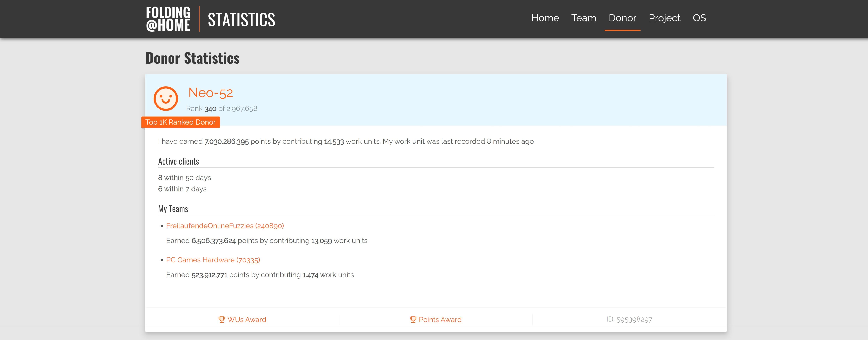View the WUs Award certificate link
Viewport: 868px width, 340px height.
tap(246, 319)
